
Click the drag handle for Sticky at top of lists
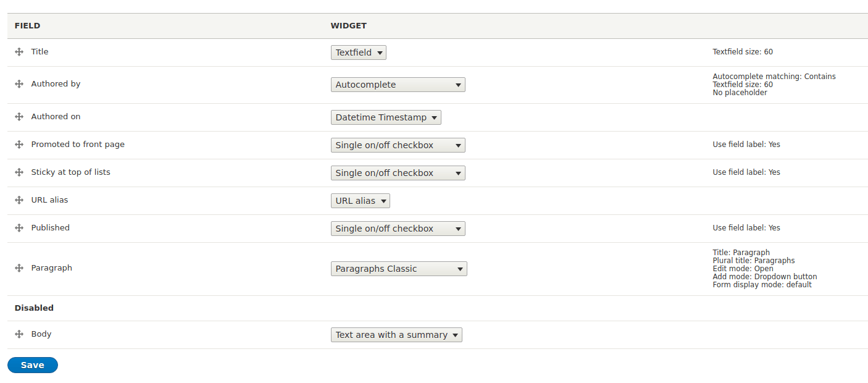click(19, 172)
